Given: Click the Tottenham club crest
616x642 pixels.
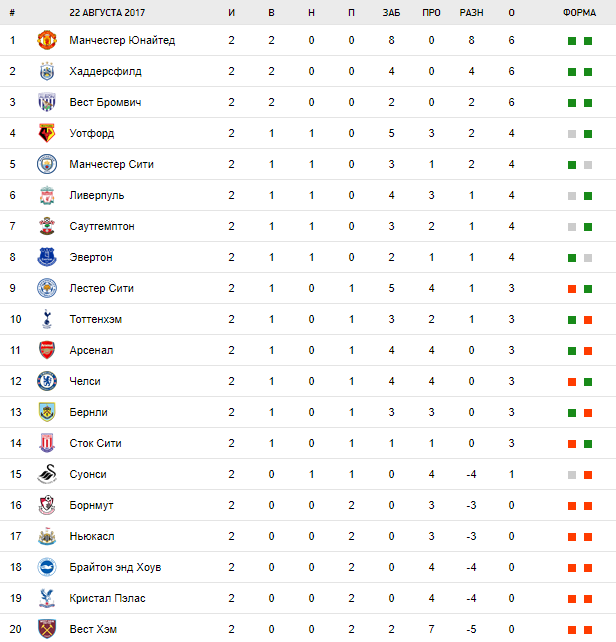Looking at the screenshot, I should 47,319.
